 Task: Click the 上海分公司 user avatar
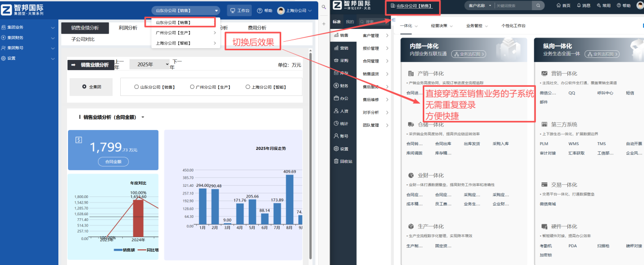pos(281,10)
